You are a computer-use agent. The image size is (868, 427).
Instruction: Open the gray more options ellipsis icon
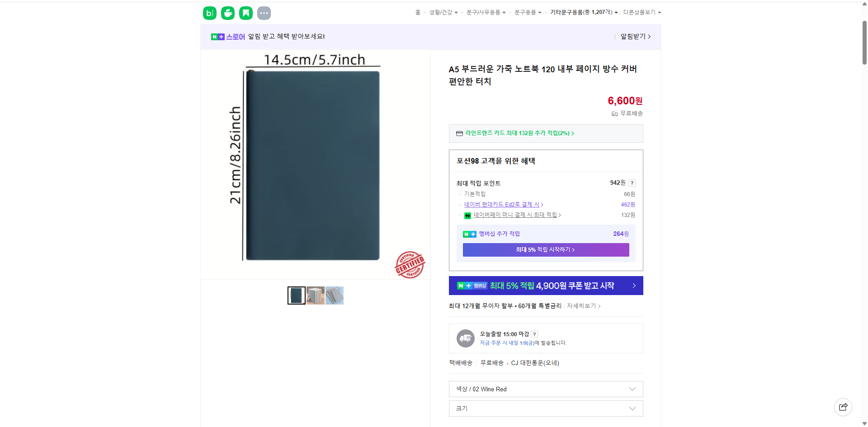tap(264, 13)
